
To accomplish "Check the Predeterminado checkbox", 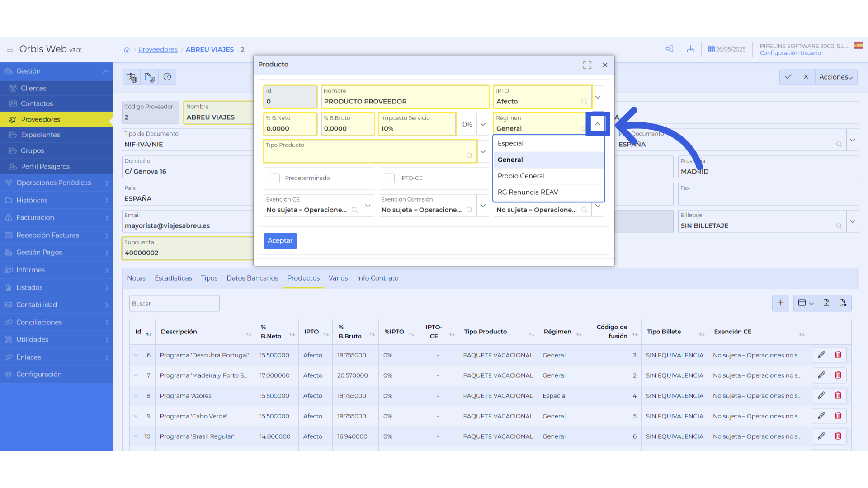I will (x=275, y=178).
